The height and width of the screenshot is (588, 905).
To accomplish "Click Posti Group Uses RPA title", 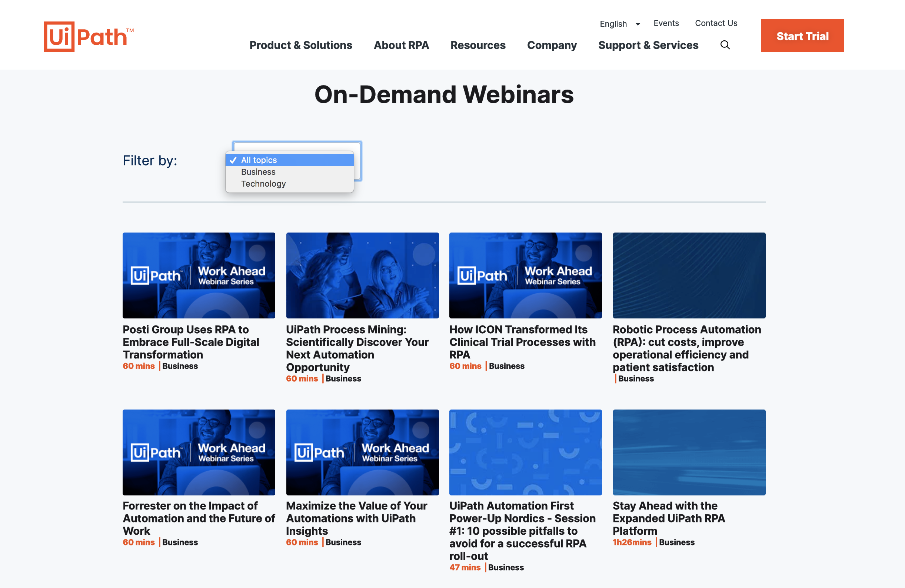I will [x=191, y=342].
